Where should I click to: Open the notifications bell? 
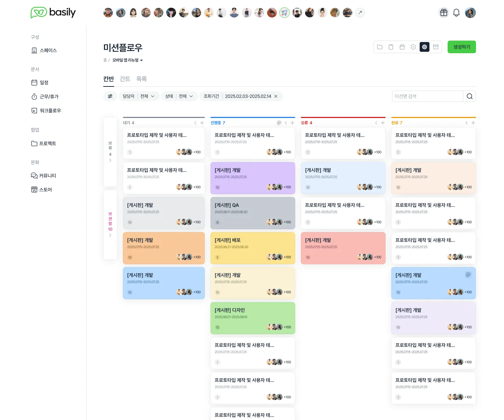click(x=456, y=13)
